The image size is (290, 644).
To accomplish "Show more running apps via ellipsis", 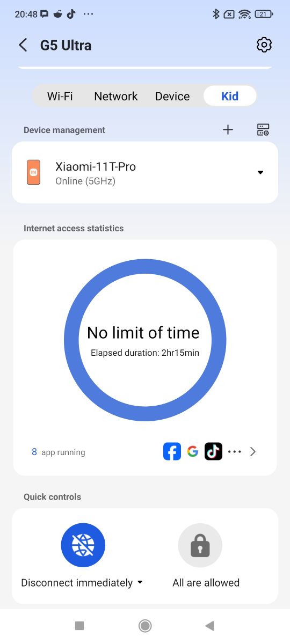I will tap(235, 452).
